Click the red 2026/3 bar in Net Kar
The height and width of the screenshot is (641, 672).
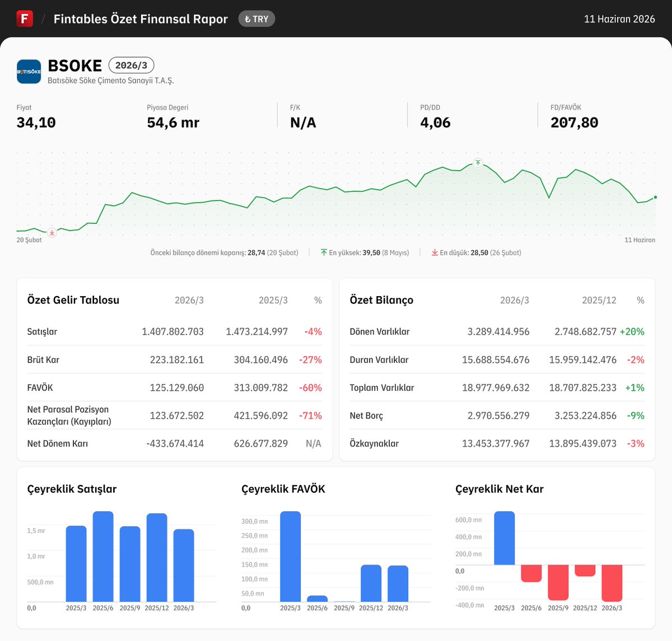click(612, 583)
